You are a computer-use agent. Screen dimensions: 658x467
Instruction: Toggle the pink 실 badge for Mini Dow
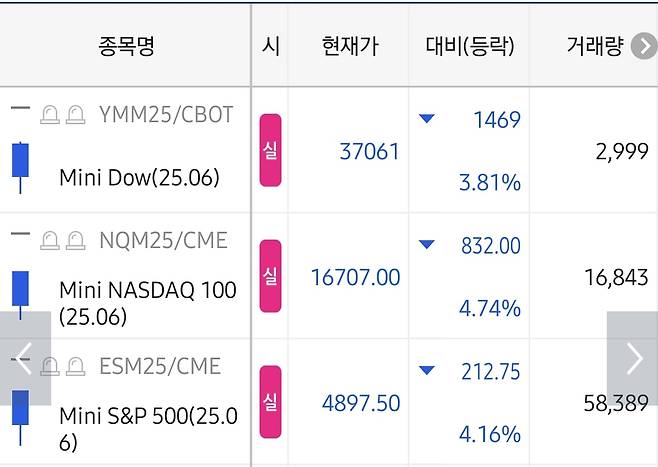click(270, 150)
